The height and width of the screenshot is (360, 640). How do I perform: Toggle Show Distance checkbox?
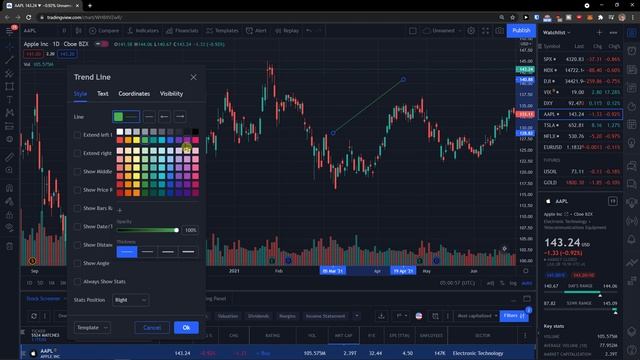coord(78,245)
